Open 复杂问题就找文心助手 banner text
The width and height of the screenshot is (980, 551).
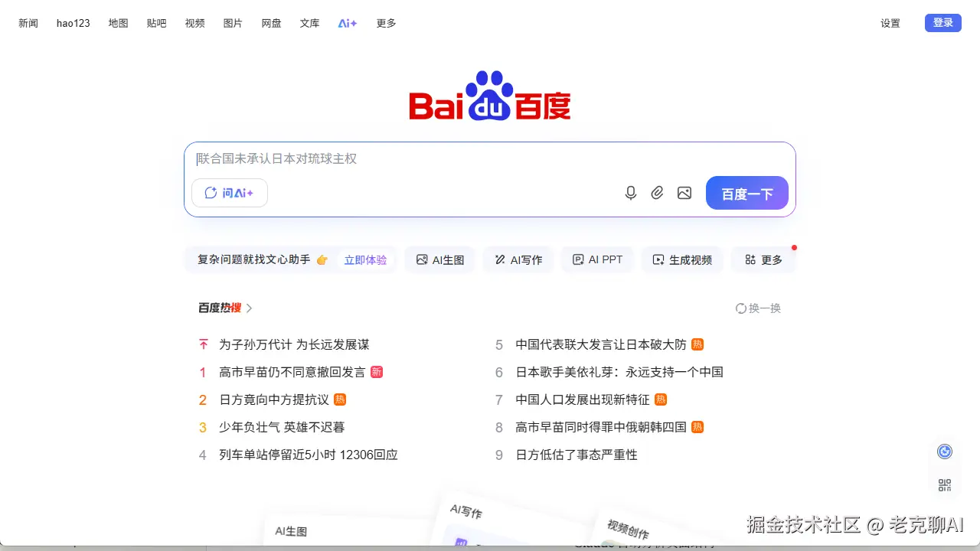coord(254,260)
